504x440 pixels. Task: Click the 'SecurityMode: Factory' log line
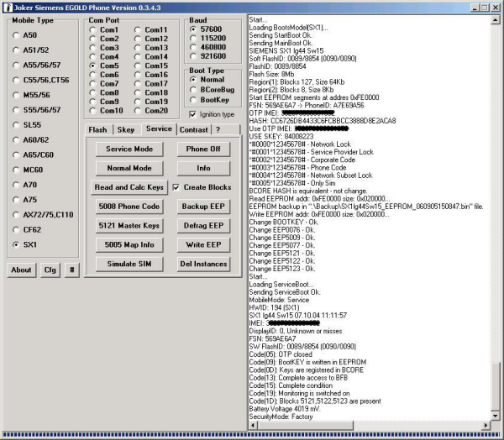(281, 416)
